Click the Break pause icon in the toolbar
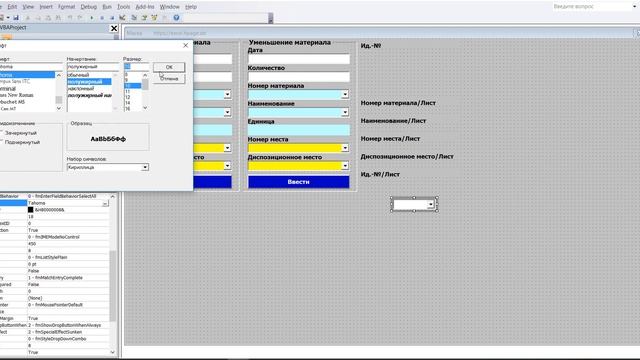The height and width of the screenshot is (360, 640). (x=102, y=18)
